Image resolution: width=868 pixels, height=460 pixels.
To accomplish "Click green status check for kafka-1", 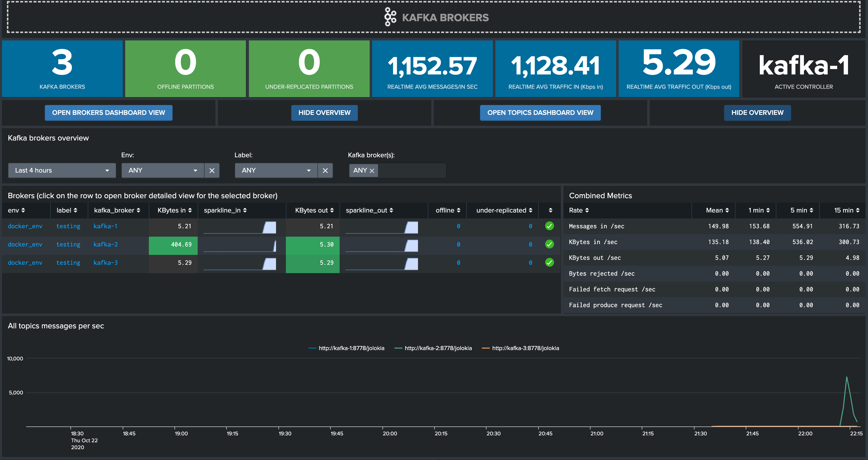I will [x=549, y=226].
